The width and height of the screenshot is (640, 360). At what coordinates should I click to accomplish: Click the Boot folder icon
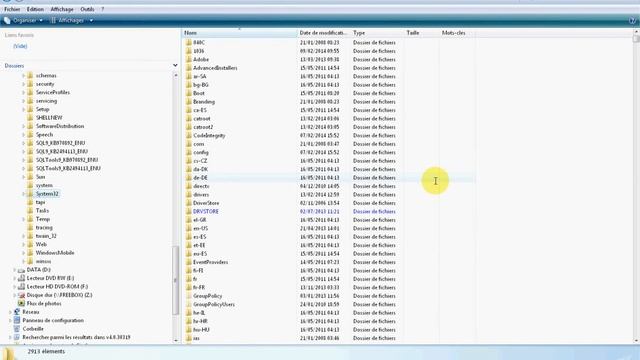pyautogui.click(x=188, y=93)
